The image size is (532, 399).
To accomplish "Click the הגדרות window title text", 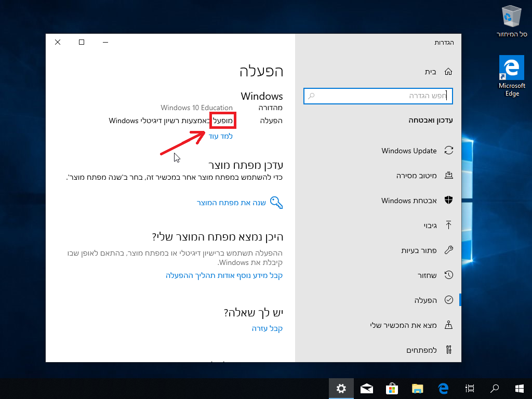I will [x=444, y=43].
